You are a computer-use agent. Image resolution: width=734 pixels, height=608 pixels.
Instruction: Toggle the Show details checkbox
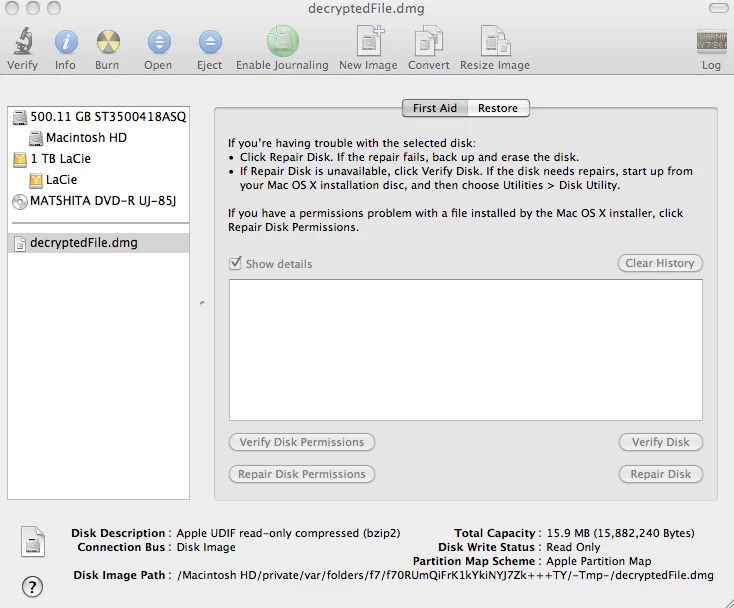pyautogui.click(x=235, y=264)
